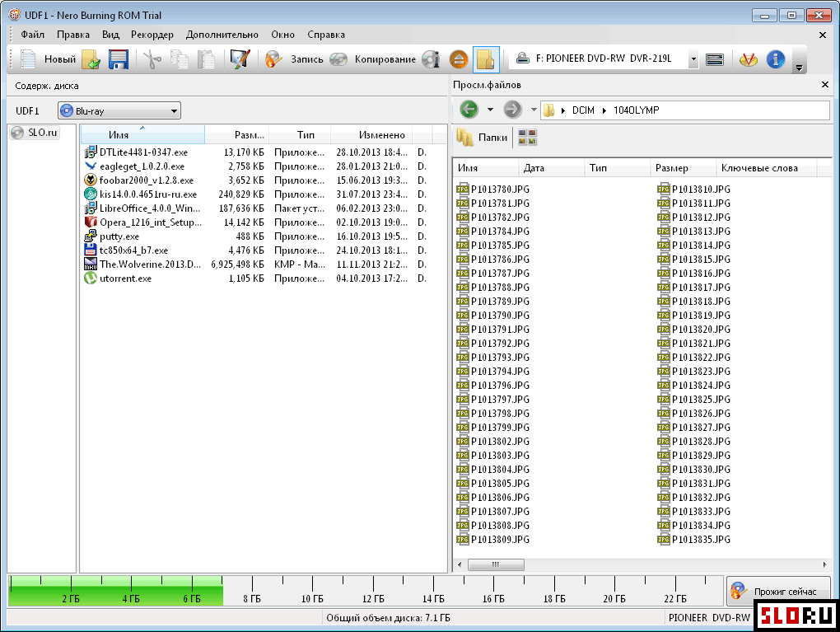Open the Blu-ray disc type dropdown
Screen dimensions: 840x632
pyautogui.click(x=119, y=111)
